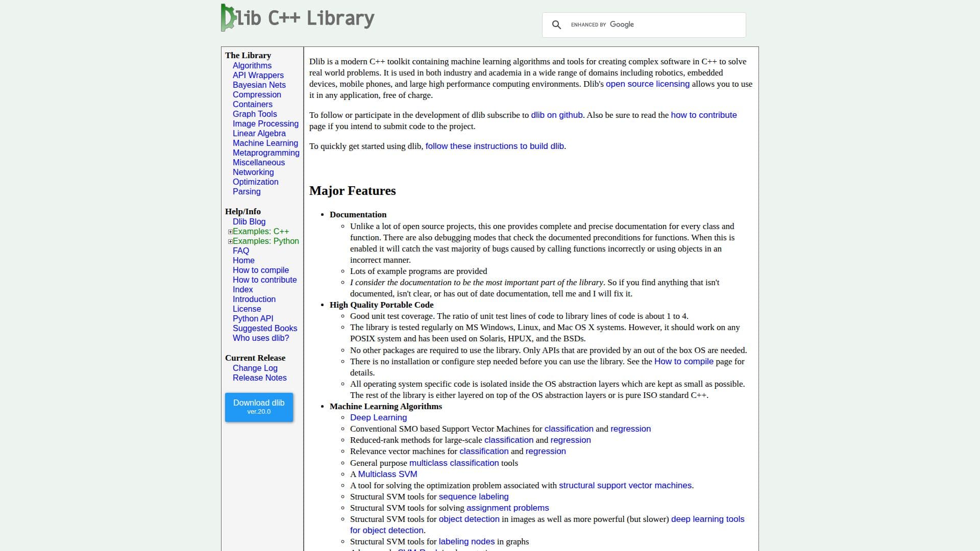Open classification link for Relevance vector machines
The width and height of the screenshot is (980, 551).
(x=484, y=451)
